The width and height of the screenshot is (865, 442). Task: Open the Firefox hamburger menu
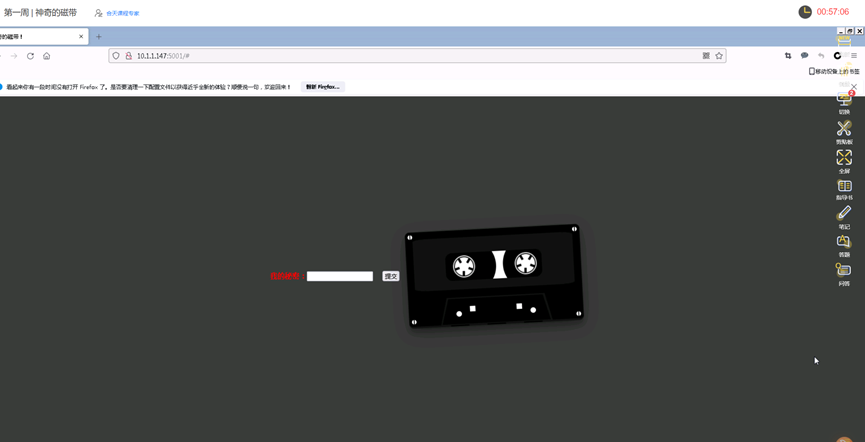(854, 56)
